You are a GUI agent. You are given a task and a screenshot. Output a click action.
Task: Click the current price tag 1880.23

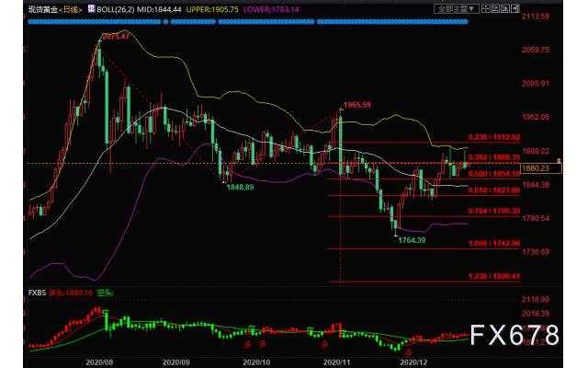(541, 168)
